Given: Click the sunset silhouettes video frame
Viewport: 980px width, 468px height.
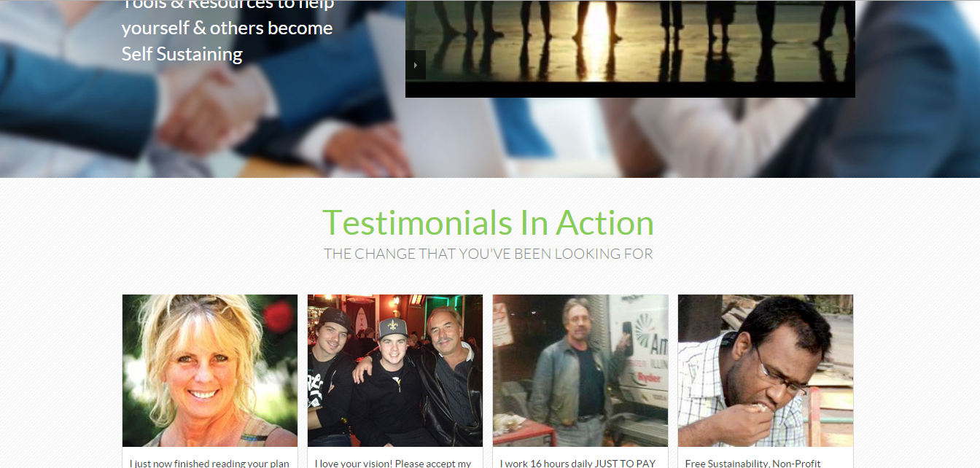Looking at the screenshot, I should coord(630,41).
